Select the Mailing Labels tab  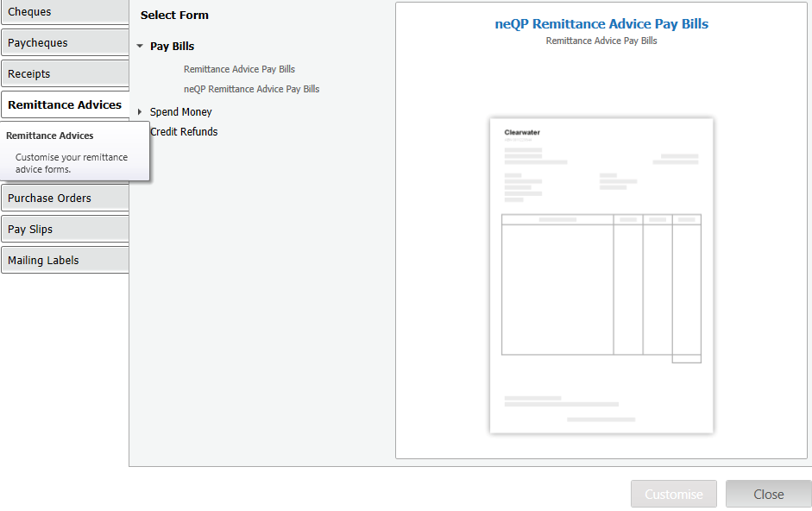(65, 260)
